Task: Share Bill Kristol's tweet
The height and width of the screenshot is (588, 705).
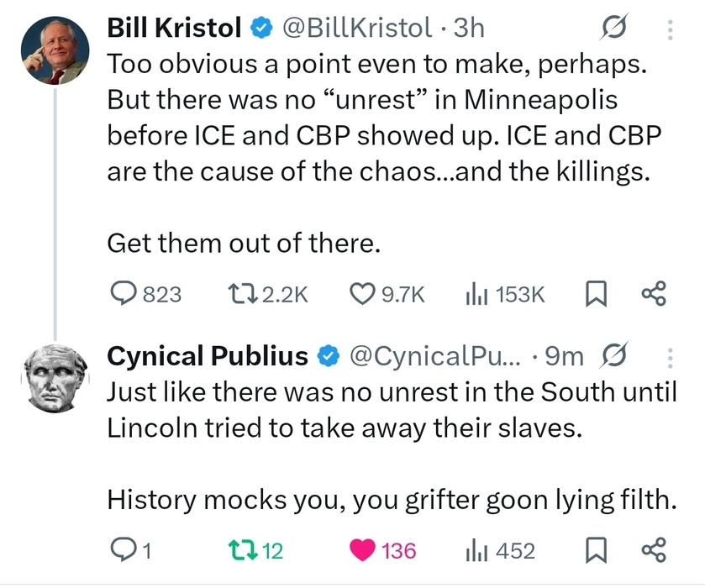Action: [653, 294]
